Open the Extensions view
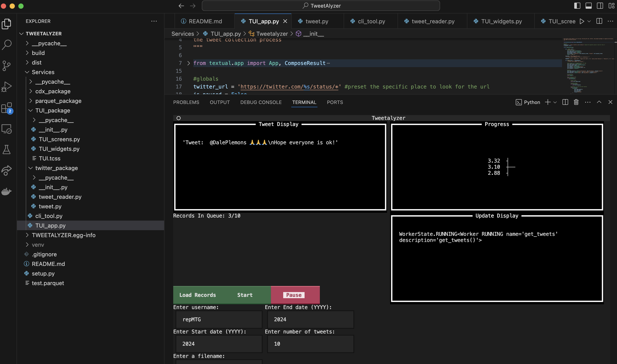 coord(7,108)
